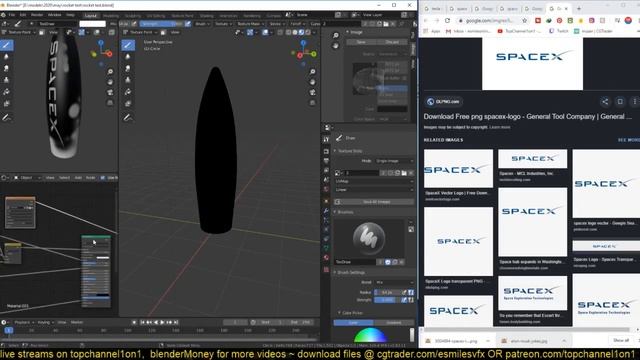Click zoom gizmo in left viewport
The height and width of the screenshot is (360, 640).
110,72
